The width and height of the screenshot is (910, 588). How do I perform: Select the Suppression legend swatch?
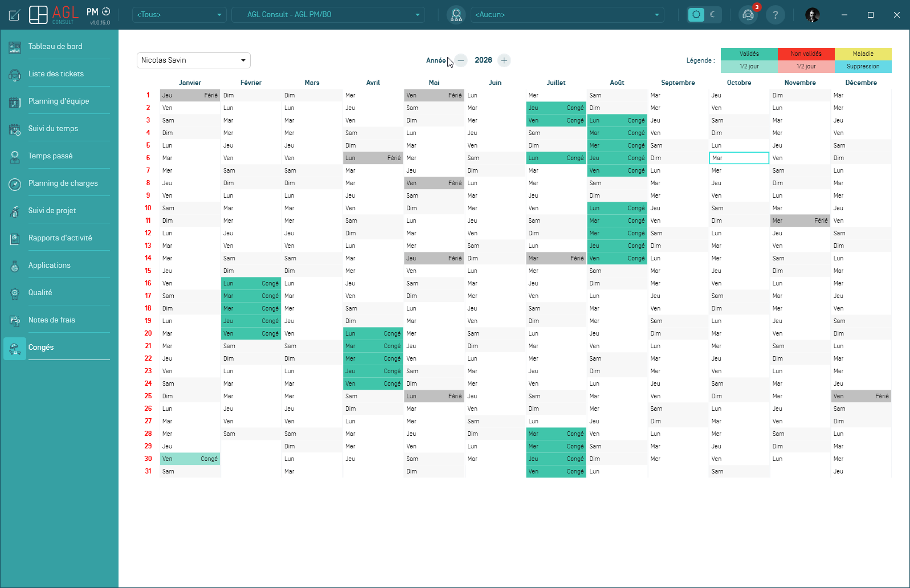863,67
